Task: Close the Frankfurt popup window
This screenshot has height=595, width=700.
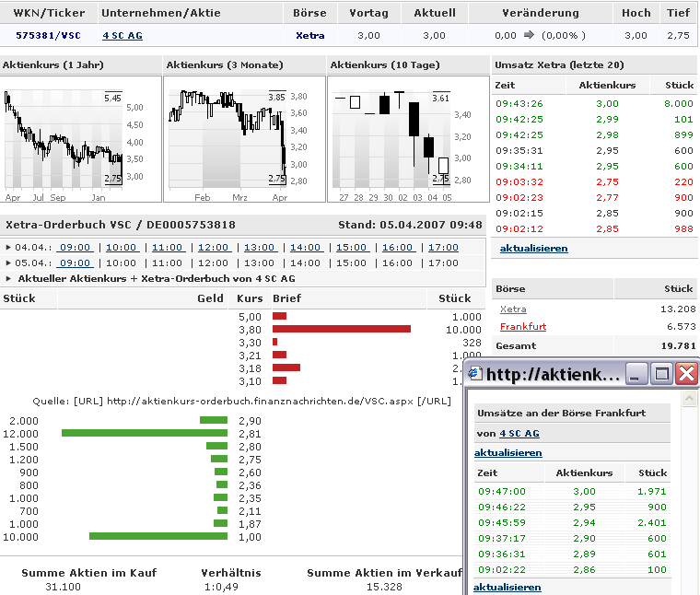Action: pyautogui.click(x=686, y=373)
